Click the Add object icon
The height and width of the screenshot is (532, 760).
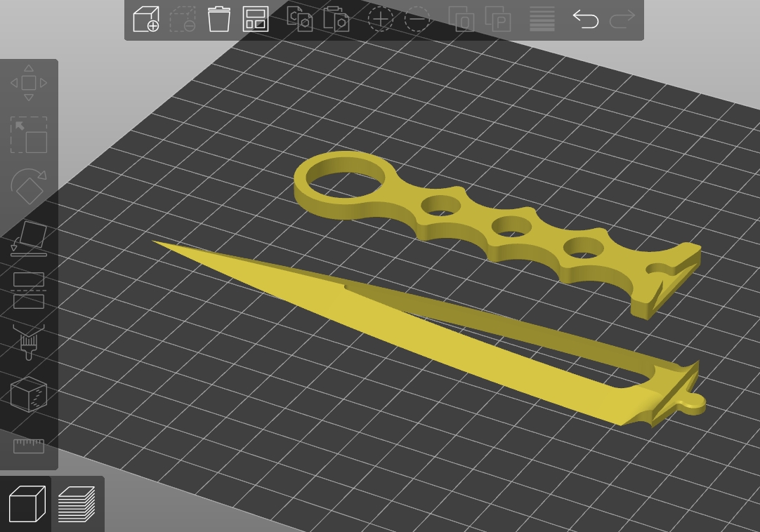146,20
